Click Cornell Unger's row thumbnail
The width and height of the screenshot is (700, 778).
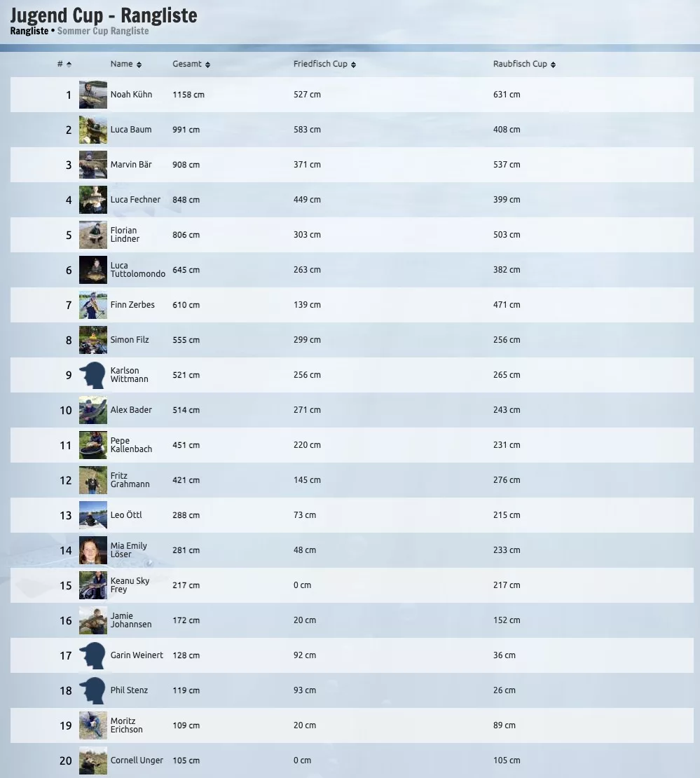[92, 760]
